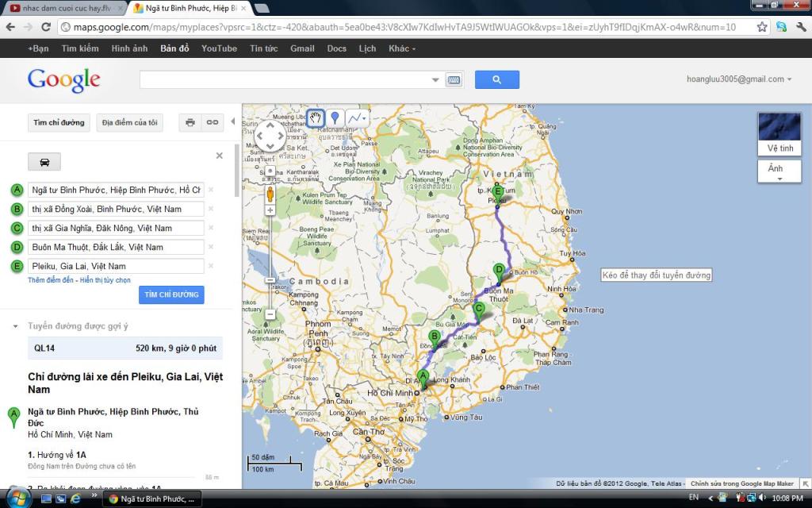
Task: Open Hình ảnh in the Google bar
Action: pyautogui.click(x=129, y=48)
